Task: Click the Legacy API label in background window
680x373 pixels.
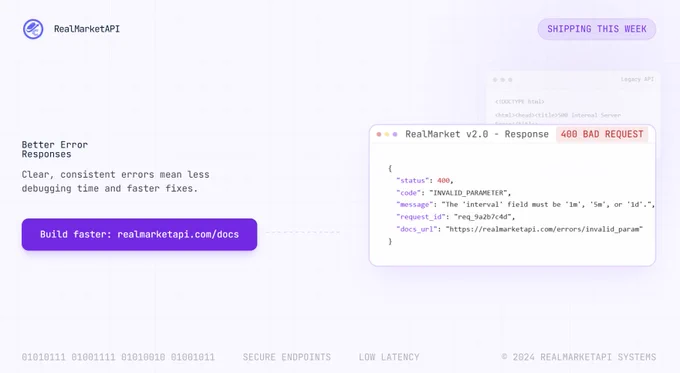Action: pyautogui.click(x=637, y=79)
